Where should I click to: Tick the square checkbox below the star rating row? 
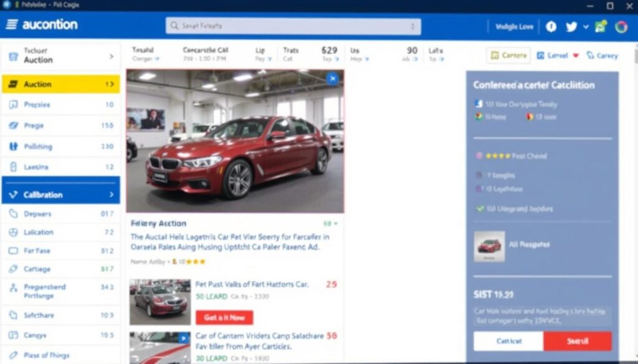coord(478,175)
